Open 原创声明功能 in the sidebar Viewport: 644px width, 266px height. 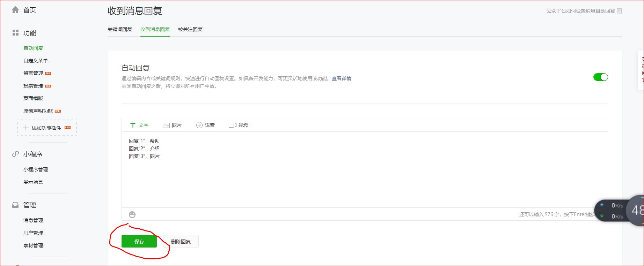[38, 111]
